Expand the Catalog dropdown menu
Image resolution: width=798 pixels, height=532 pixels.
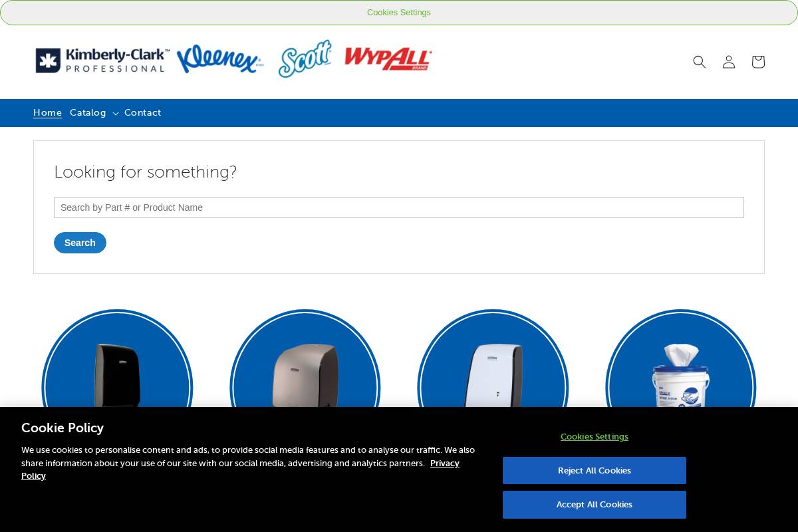pyautogui.click(x=88, y=113)
